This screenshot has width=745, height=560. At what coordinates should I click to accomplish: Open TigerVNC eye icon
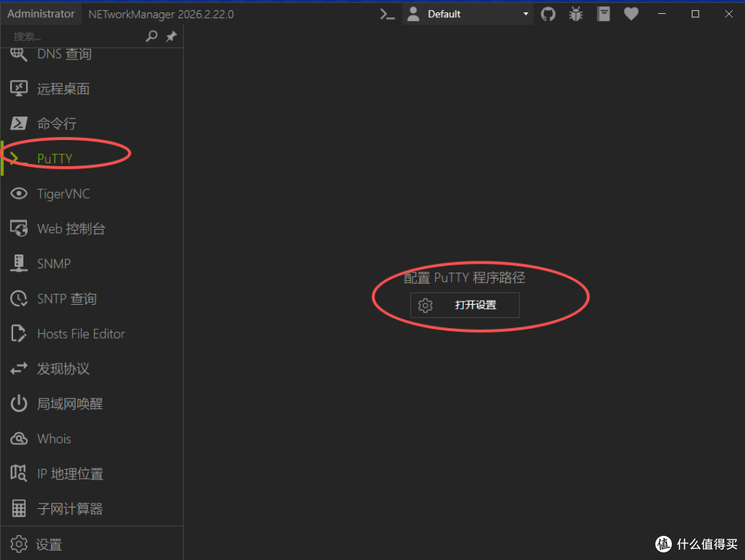[19, 193]
